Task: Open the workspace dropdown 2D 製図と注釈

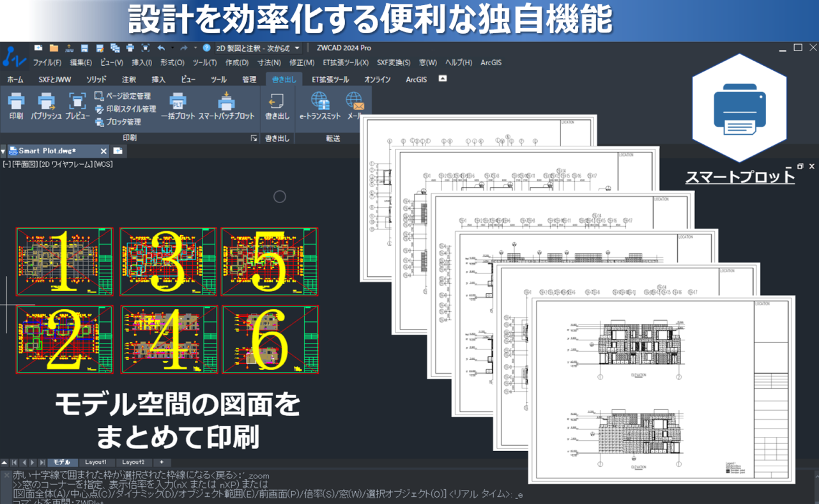Action: 258,48
